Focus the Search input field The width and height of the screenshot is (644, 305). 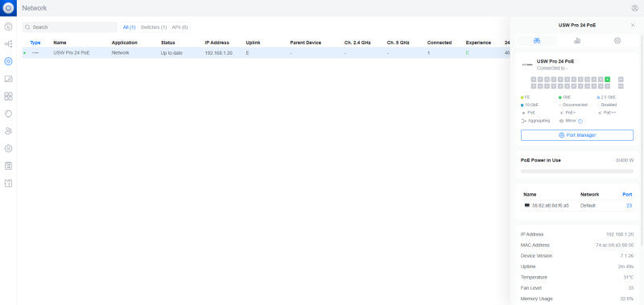tap(70, 27)
